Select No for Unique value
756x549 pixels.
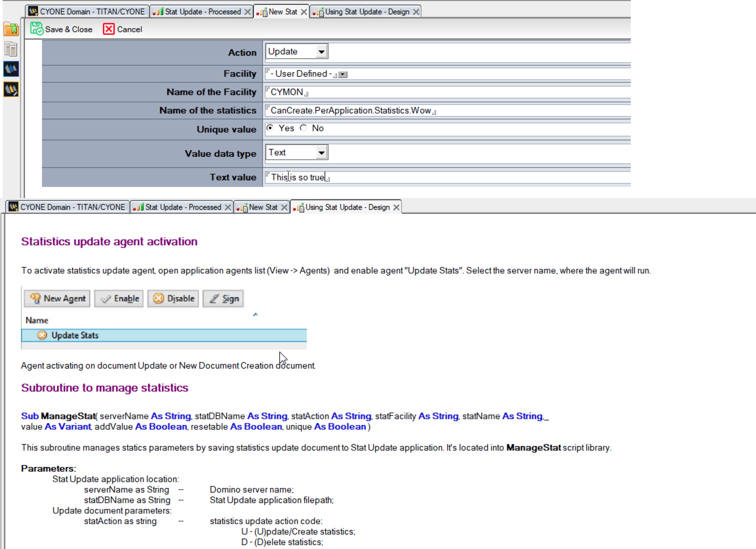click(x=304, y=128)
